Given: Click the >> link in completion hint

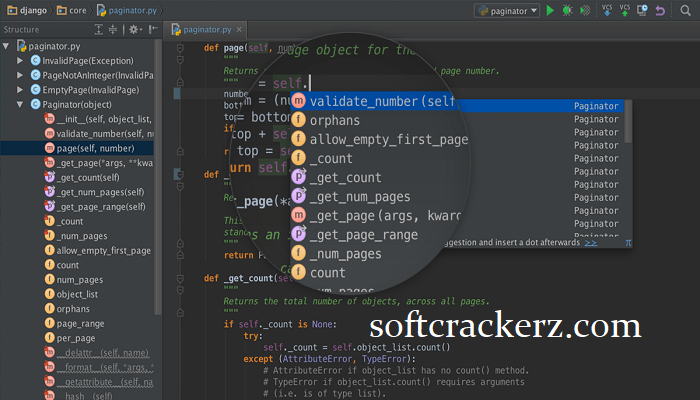Looking at the screenshot, I should tap(591, 242).
